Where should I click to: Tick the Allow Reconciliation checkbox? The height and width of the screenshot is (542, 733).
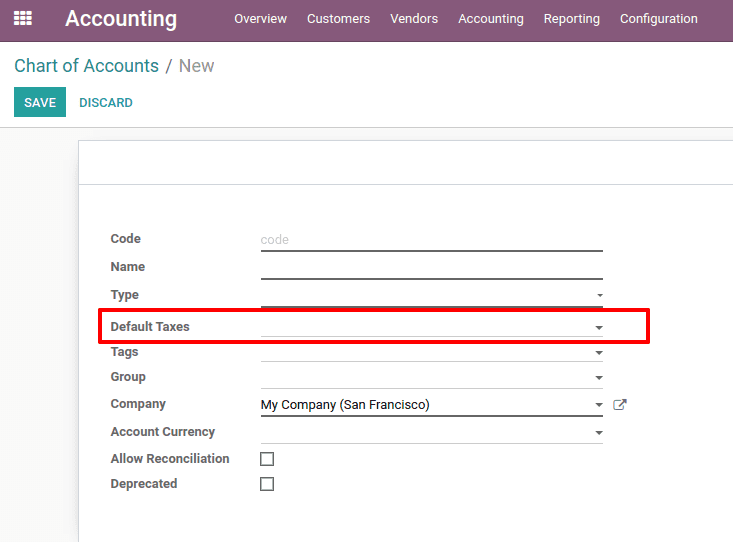click(267, 459)
